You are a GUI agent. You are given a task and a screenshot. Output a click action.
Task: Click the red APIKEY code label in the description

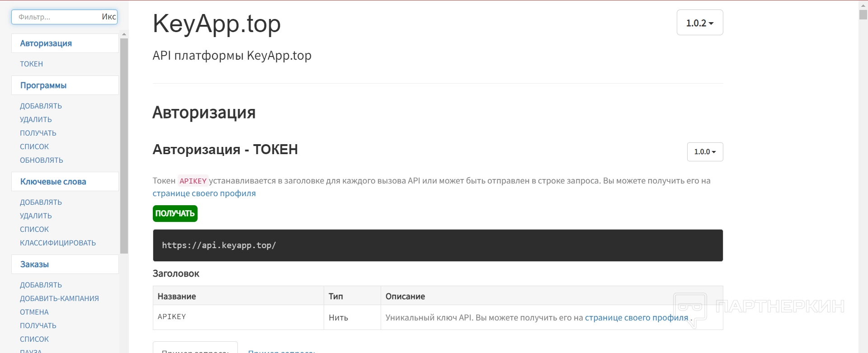point(193,181)
